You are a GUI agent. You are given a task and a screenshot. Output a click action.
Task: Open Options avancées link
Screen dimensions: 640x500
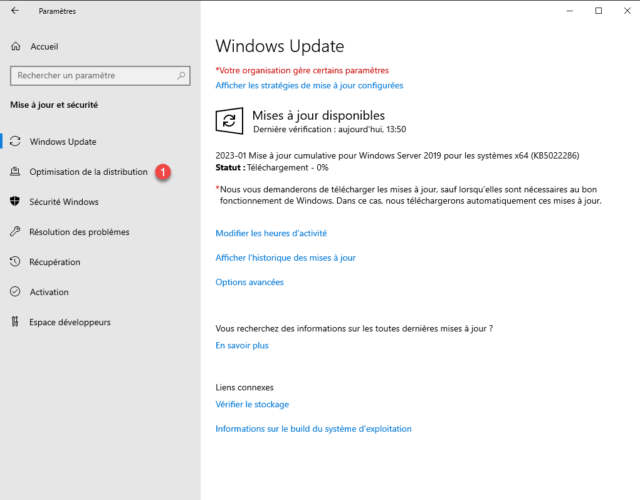point(249,282)
